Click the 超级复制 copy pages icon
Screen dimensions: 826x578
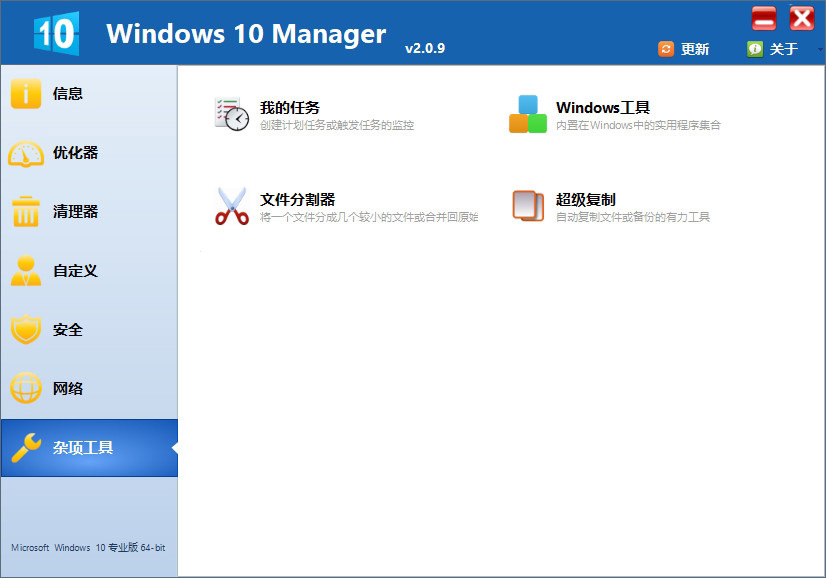tap(528, 206)
